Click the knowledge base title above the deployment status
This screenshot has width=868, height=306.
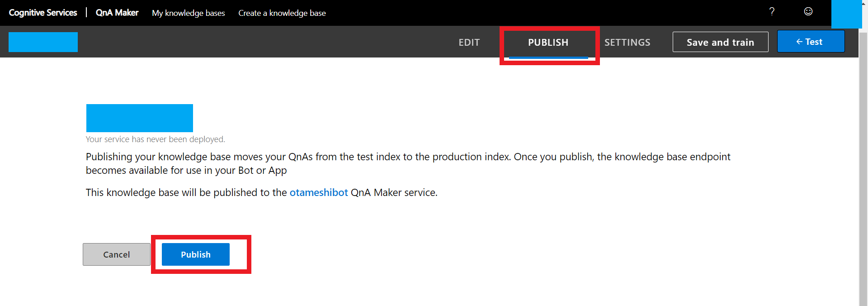click(x=139, y=118)
